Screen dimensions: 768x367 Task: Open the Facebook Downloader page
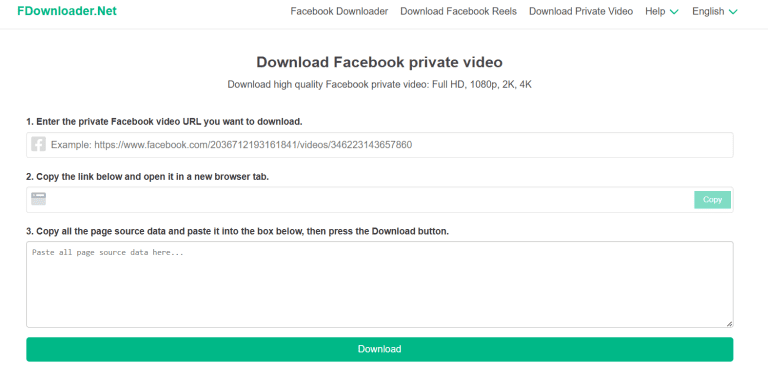pyautogui.click(x=339, y=11)
